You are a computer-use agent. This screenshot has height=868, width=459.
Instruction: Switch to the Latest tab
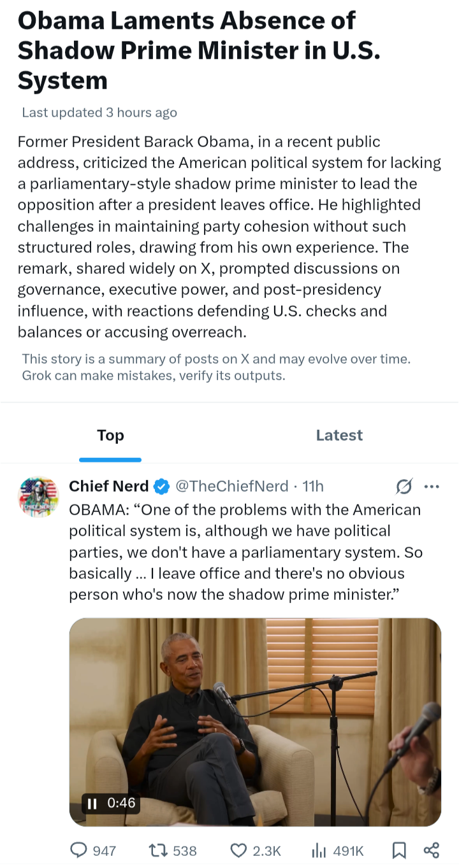[339, 436]
